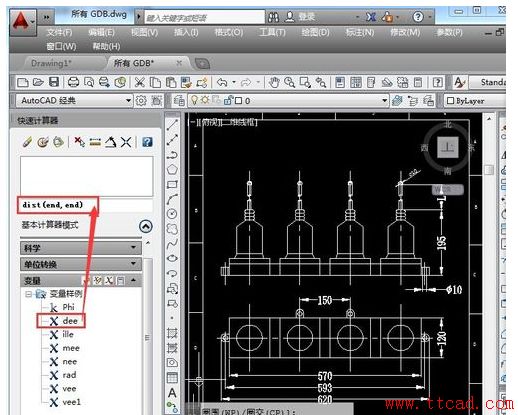The height and width of the screenshot is (415, 518).
Task: Toggle layer 0 lock padlock icon
Action: click(x=228, y=100)
